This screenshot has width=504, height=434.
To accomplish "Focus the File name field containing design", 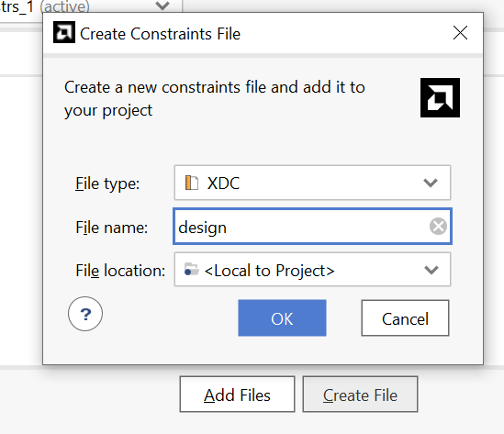I will click(x=312, y=226).
